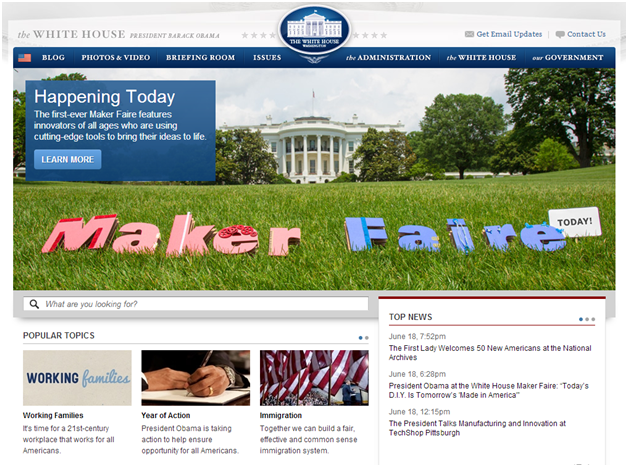The width and height of the screenshot is (628, 467).
Task: Select second Popular Topics pagination dot
Action: click(x=366, y=338)
